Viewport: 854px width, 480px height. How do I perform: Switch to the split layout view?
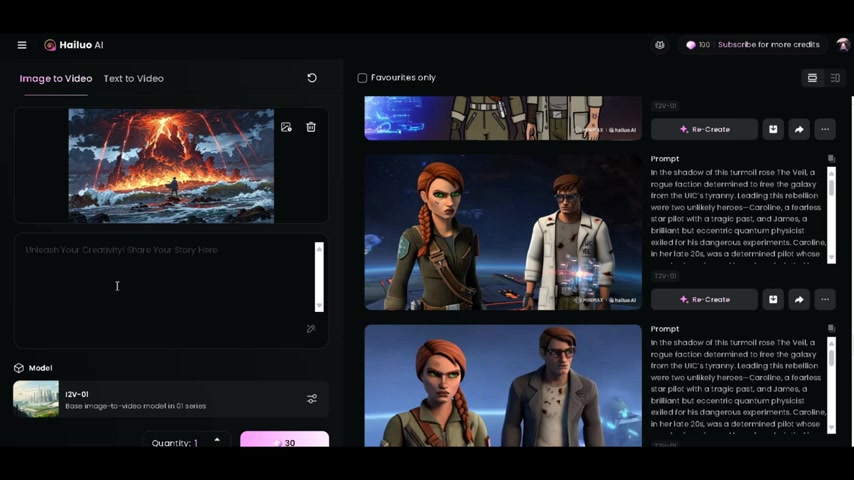pyautogui.click(x=835, y=78)
